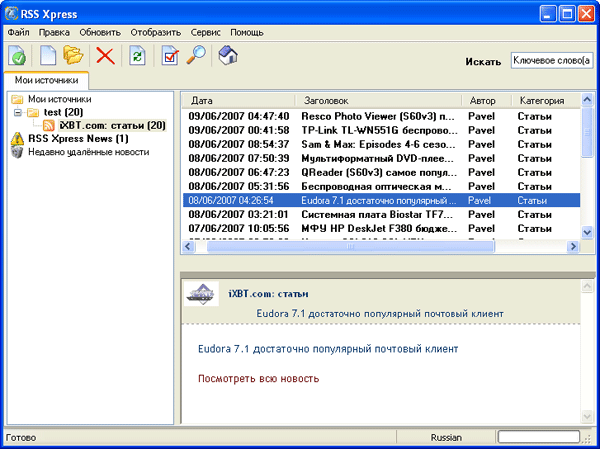The image size is (600, 449).
Task: Collapse the test (20) folder node
Action: (x=17, y=113)
